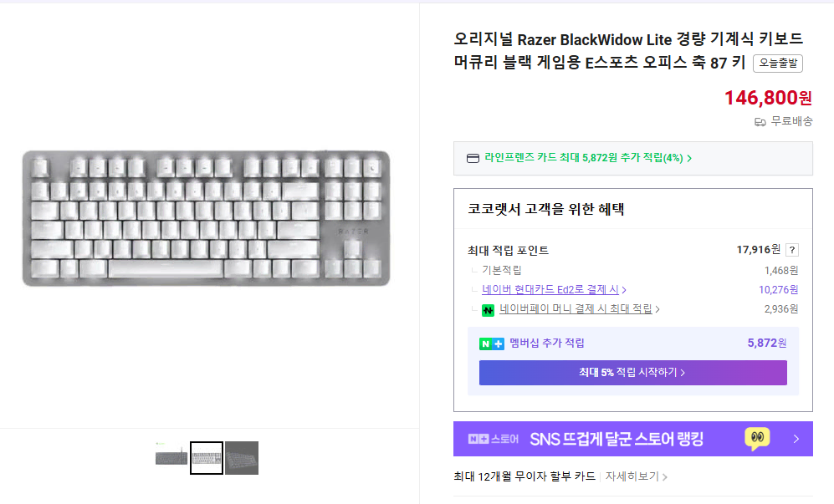834x504 pixels.
Task: Open 자세히보기 installment card details
Action: point(633,474)
